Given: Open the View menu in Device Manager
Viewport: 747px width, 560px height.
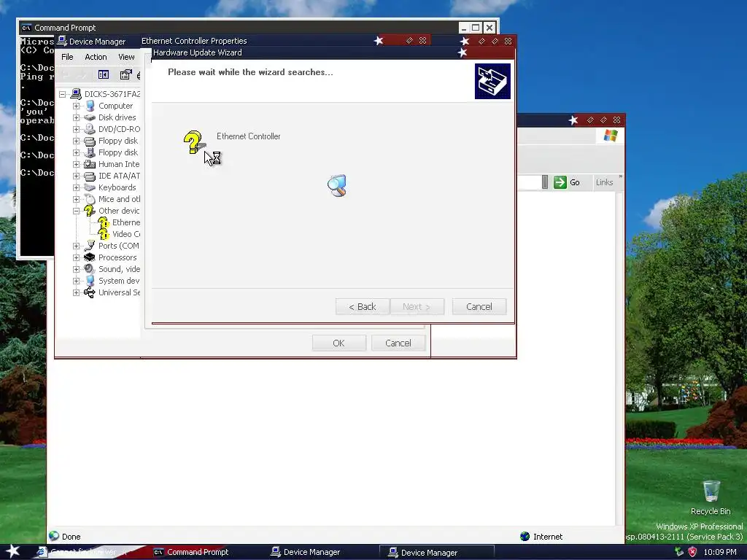Looking at the screenshot, I should point(126,57).
